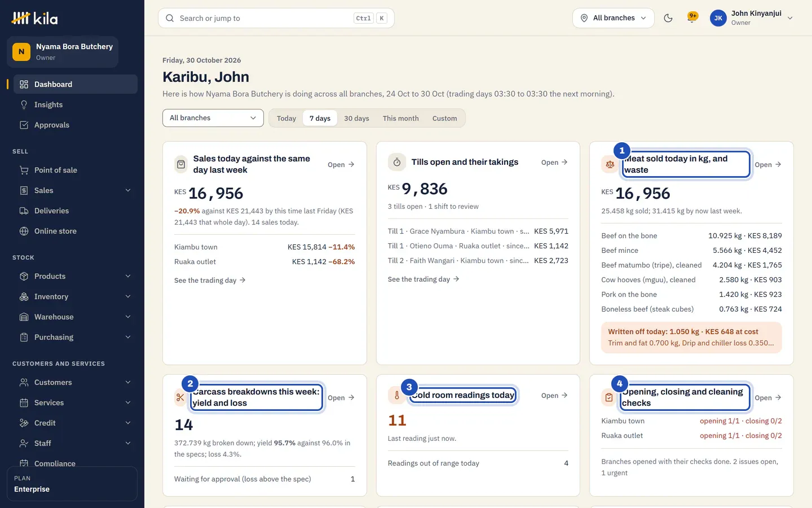Click the JK user avatar
The width and height of the screenshot is (812, 508).
click(x=718, y=18)
